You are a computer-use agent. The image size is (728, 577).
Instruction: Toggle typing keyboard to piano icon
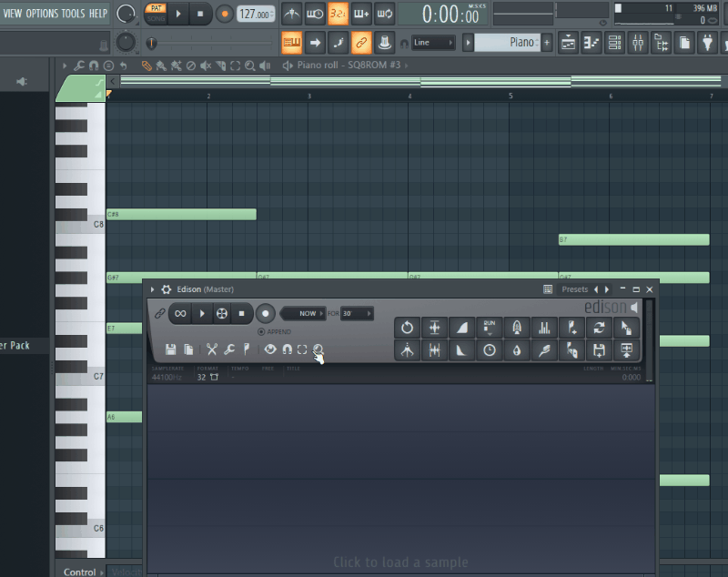tap(291, 43)
